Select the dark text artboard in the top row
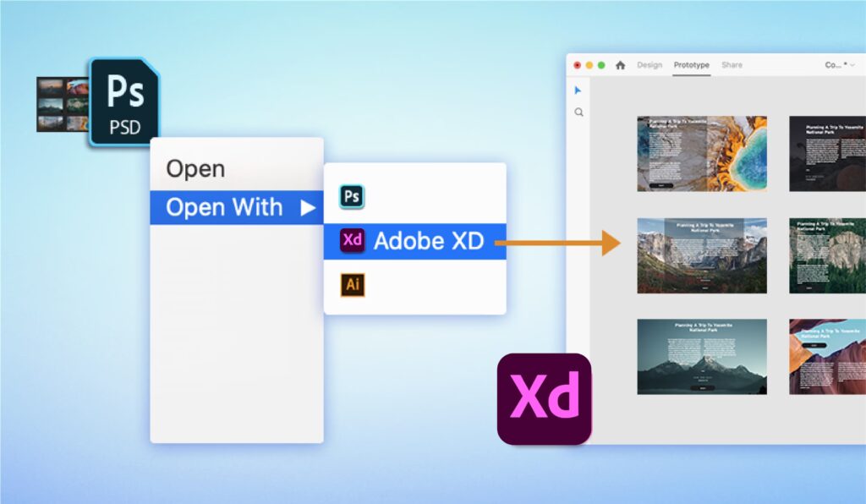 (827, 154)
